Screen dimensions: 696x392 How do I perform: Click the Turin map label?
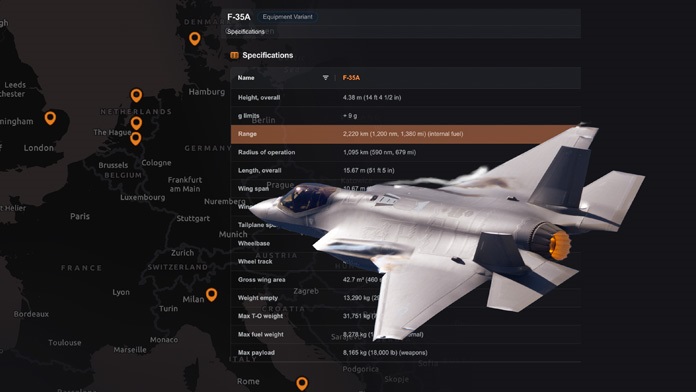[168, 309]
